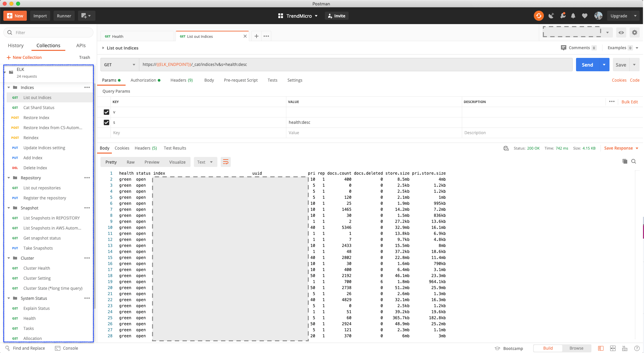The height and width of the screenshot is (353, 644).
Task: Toggle the sidebar layout icon
Action: pos(601,348)
